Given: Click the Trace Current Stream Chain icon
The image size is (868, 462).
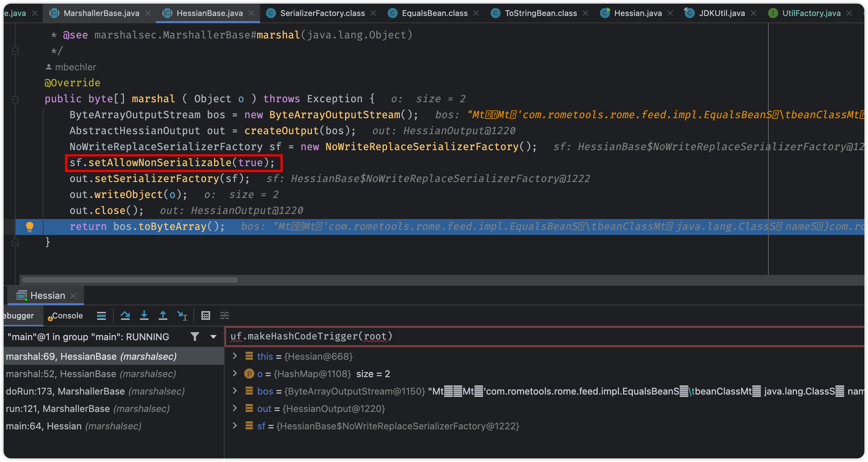Looking at the screenshot, I should tap(225, 315).
